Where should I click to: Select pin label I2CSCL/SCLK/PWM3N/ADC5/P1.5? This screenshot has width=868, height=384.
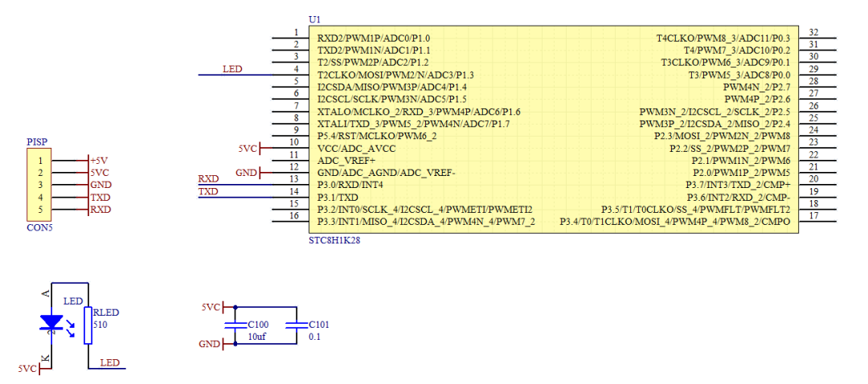pos(392,99)
